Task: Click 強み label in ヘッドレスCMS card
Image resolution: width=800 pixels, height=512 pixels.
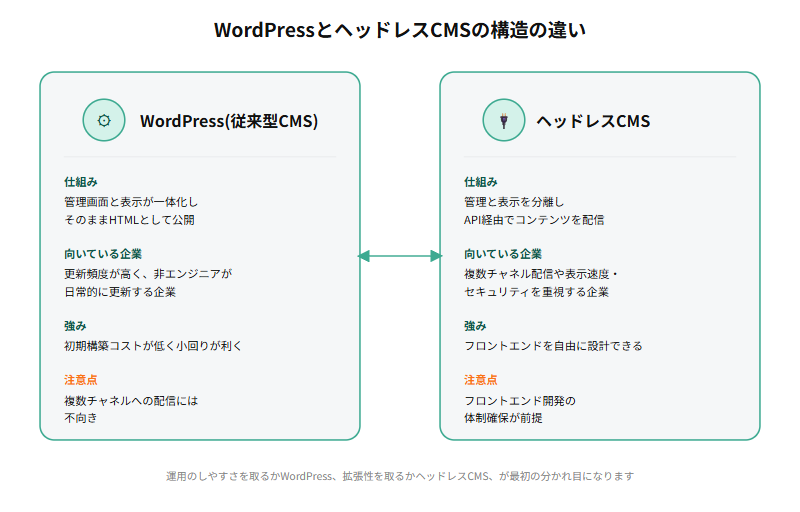Action: click(x=475, y=326)
